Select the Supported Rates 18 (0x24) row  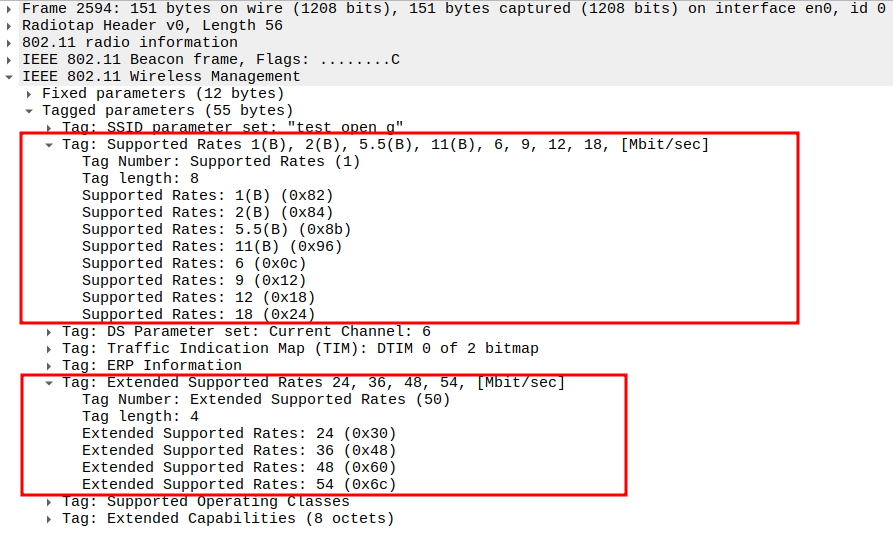pyautogui.click(x=198, y=314)
